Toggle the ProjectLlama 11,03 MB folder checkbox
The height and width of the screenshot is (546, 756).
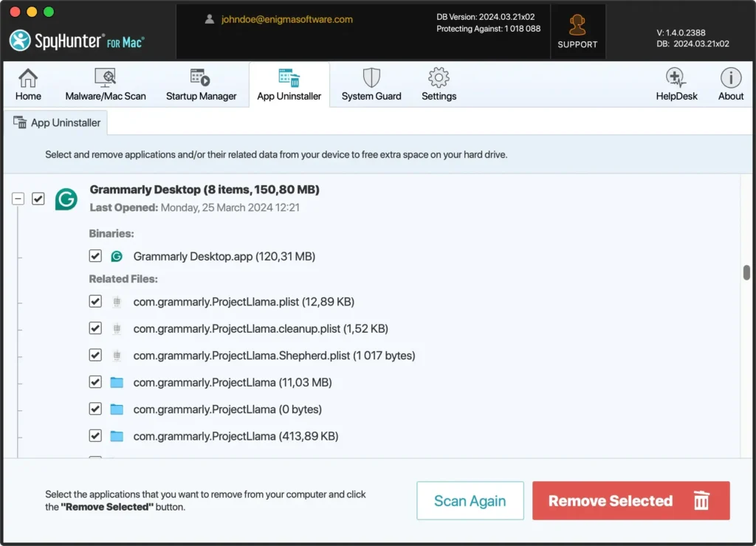[95, 382]
